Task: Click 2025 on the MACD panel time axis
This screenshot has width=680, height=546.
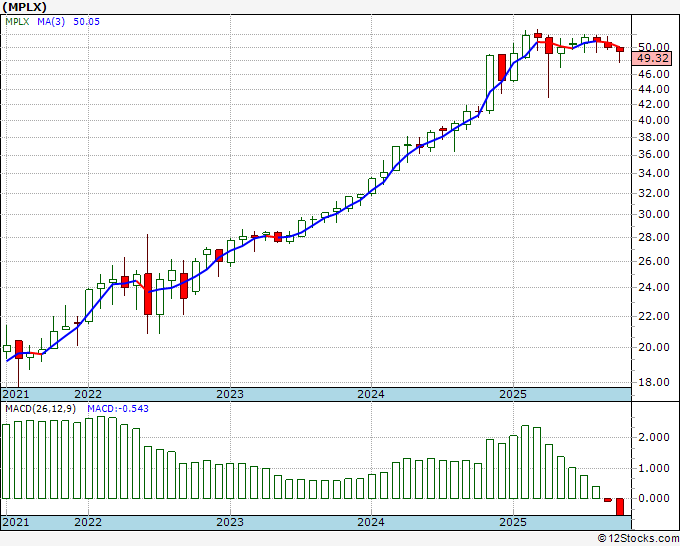Action: 512,522
